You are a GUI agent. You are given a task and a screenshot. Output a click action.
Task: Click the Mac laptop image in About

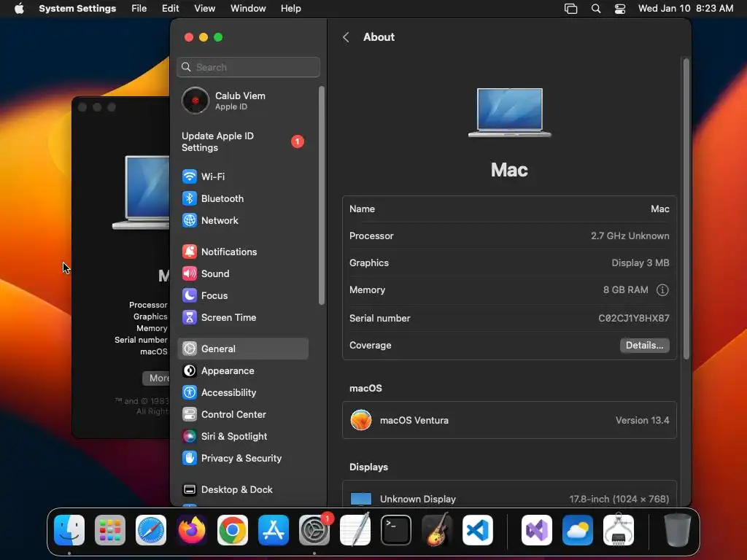[509, 112]
